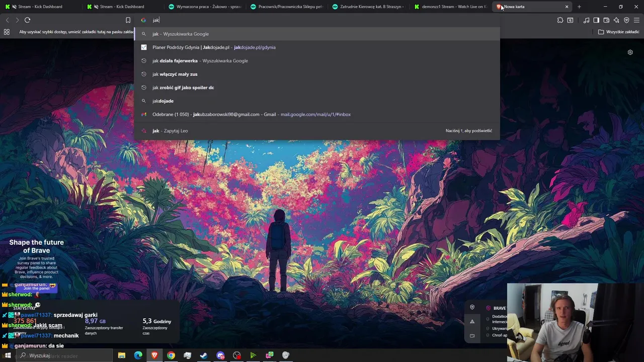
Task: Click the Google icon in address bar
Action: tap(143, 20)
